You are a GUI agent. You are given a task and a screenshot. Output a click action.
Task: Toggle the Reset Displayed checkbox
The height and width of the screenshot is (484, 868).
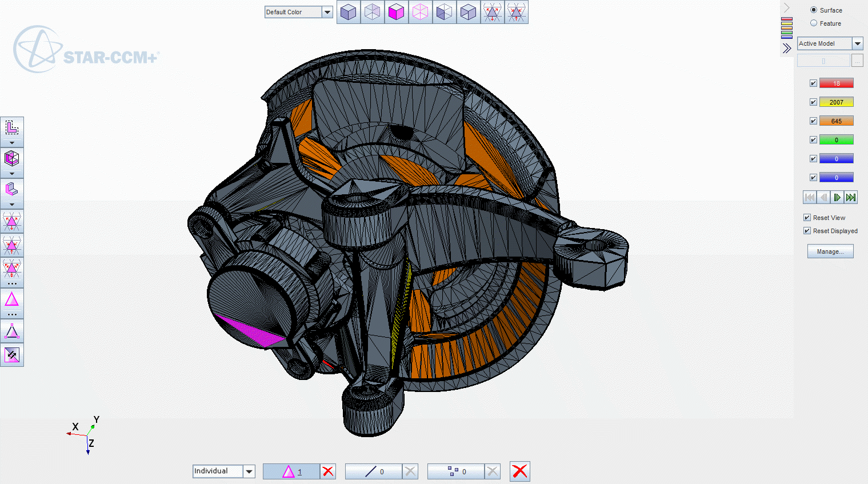[807, 231]
